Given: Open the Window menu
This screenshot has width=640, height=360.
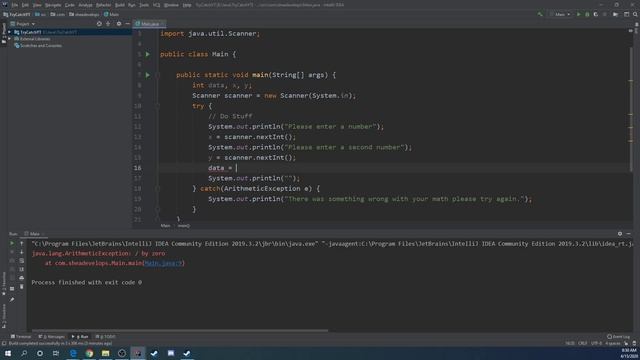Looking at the screenshot, I should point(171,5).
